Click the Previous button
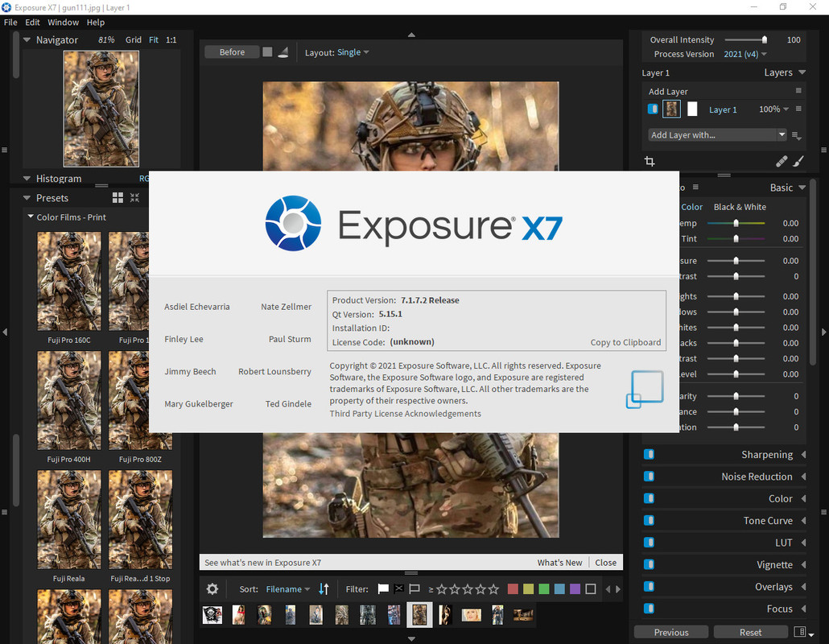This screenshot has width=829, height=644. pyautogui.click(x=671, y=633)
